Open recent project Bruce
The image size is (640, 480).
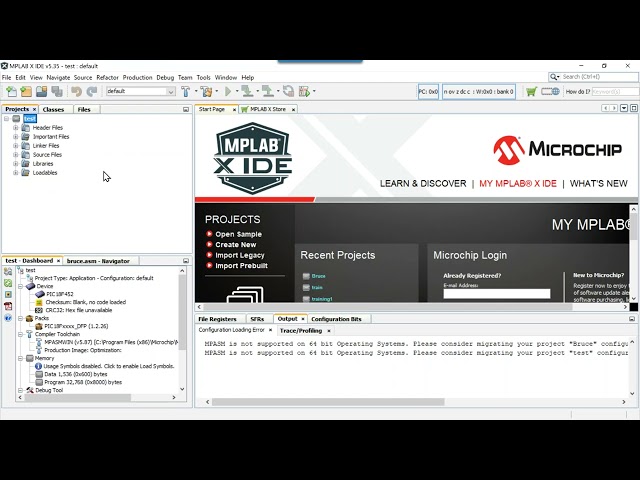(318, 276)
